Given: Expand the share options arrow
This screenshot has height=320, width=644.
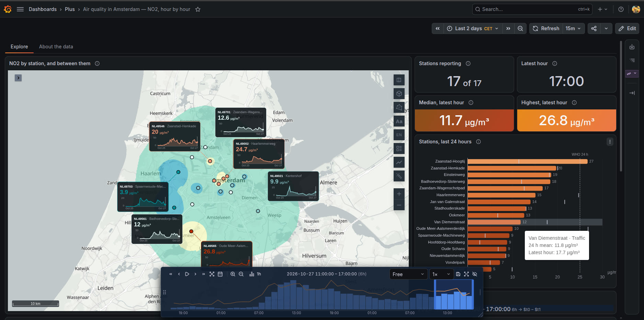Looking at the screenshot, I should pyautogui.click(x=606, y=28).
